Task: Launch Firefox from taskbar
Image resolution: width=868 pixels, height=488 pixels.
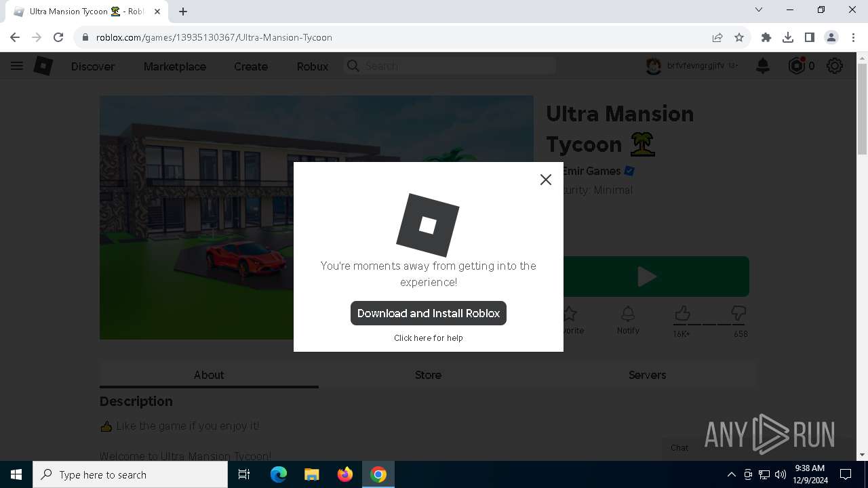Action: [x=345, y=474]
